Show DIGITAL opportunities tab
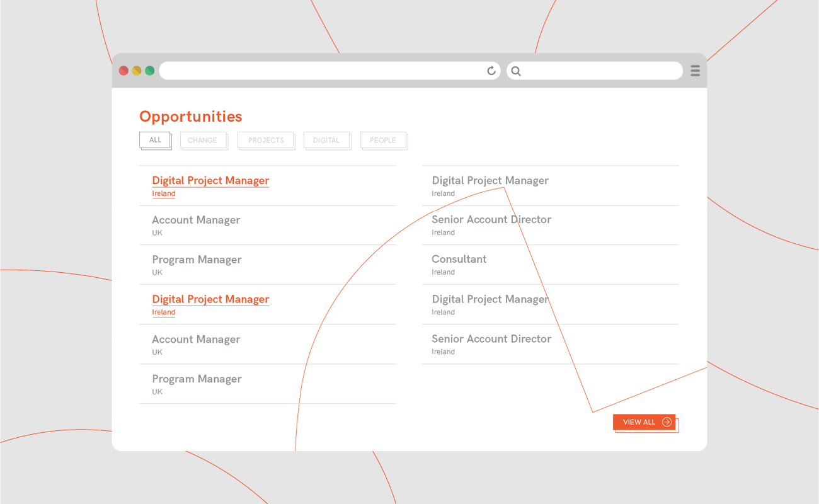 [x=326, y=140]
